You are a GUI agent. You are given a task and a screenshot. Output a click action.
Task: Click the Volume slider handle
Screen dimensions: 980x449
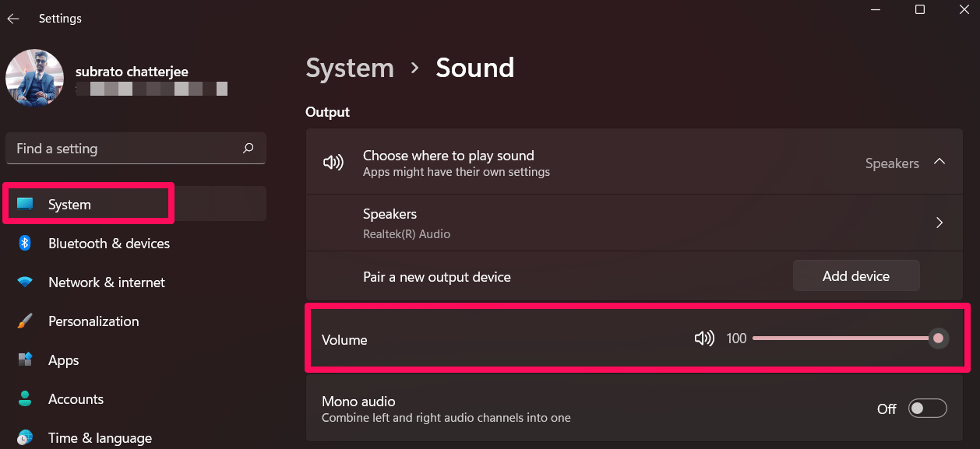click(x=938, y=339)
